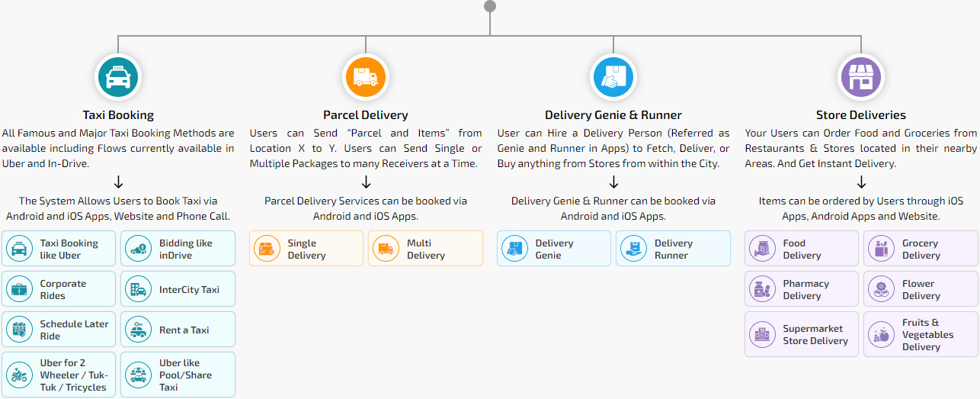
Task: Open the Delivery Genie option
Action: pyautogui.click(x=554, y=249)
